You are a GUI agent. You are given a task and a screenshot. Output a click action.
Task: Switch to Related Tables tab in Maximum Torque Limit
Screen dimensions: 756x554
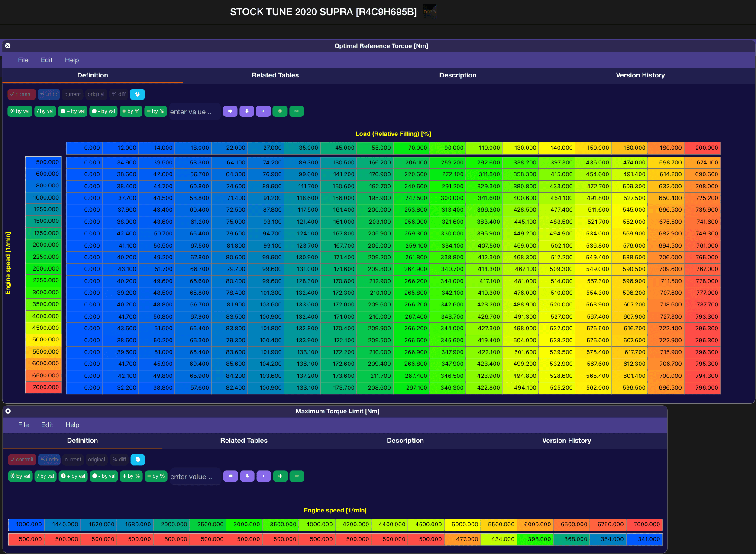(244, 441)
